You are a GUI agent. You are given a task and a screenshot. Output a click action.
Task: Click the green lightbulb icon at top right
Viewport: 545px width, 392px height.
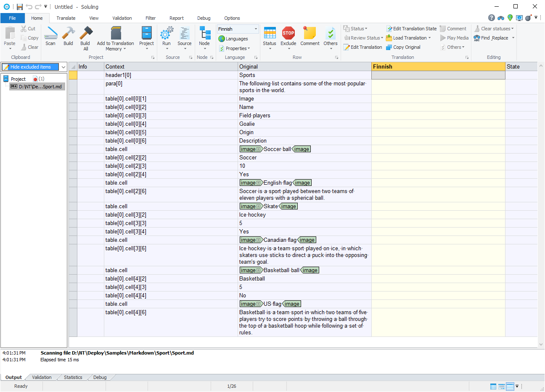point(510,18)
